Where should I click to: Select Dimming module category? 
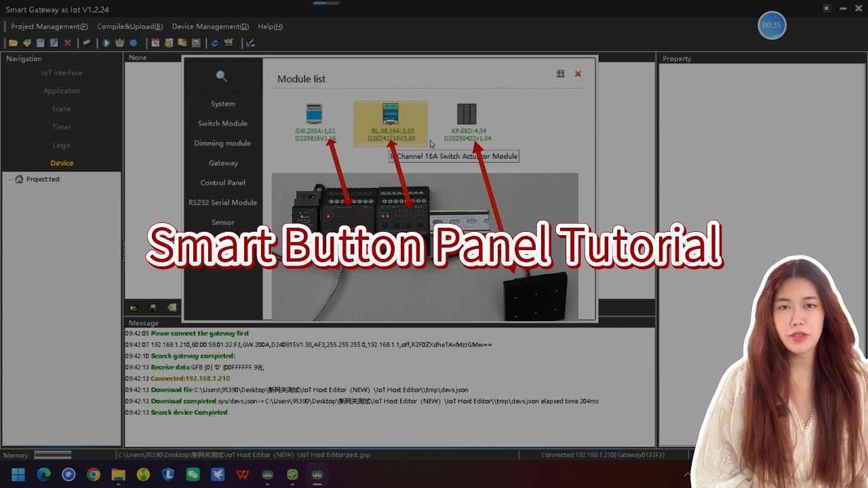[223, 143]
